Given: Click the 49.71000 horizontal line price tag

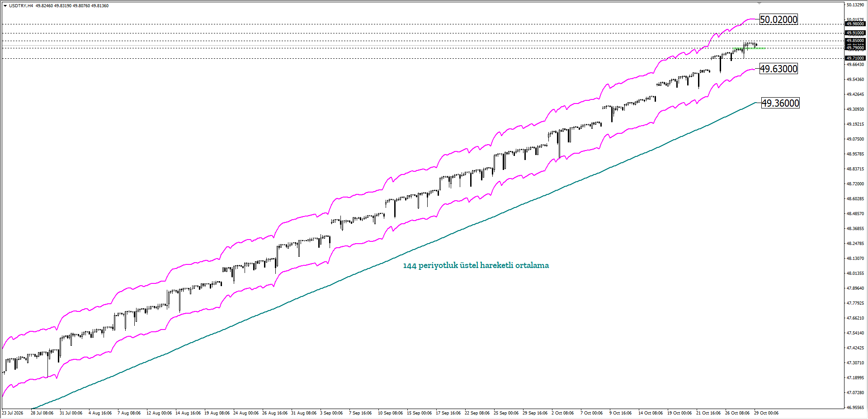Looking at the screenshot, I should coord(855,58).
